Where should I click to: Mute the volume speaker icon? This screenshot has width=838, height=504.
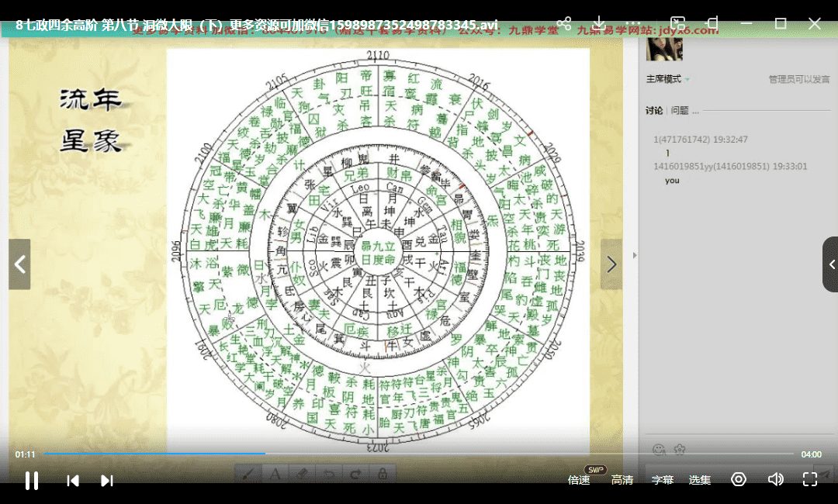click(x=775, y=480)
